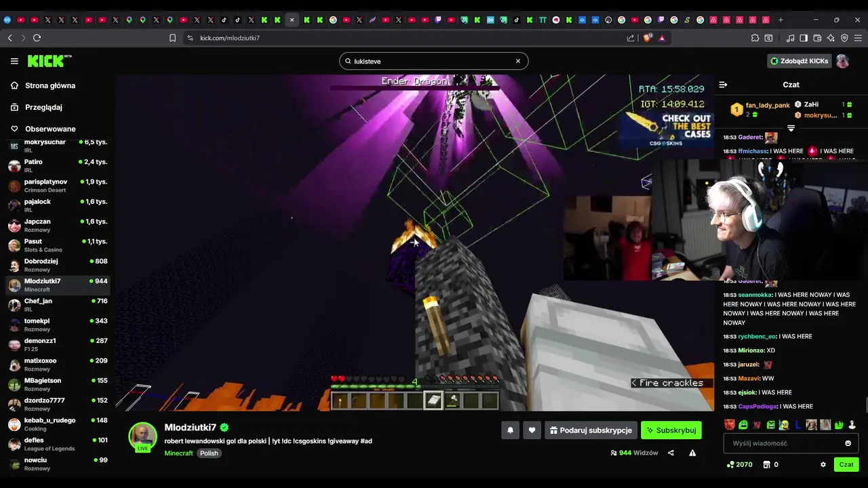Open pajalock channel in sidebar
868x488 pixels.
pos(58,205)
